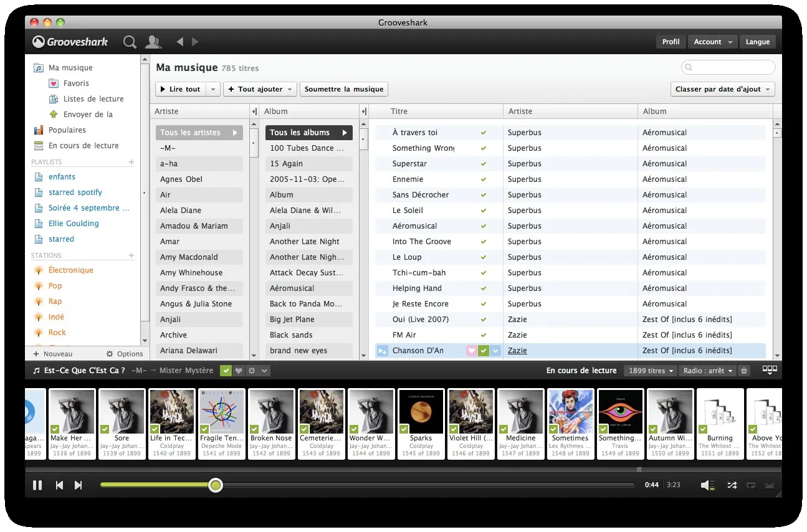Screen dimensions: 807x532
Task: Click the queue horizontal scrollbar handle
Action: [x=639, y=470]
